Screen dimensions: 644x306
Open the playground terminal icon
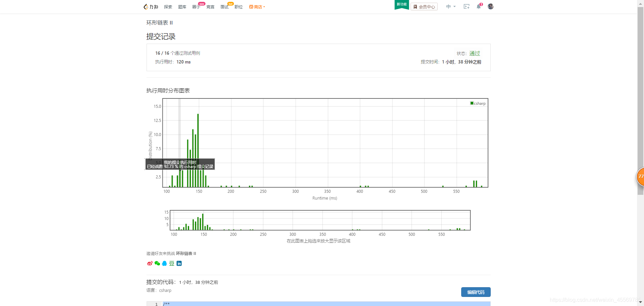[x=466, y=7]
